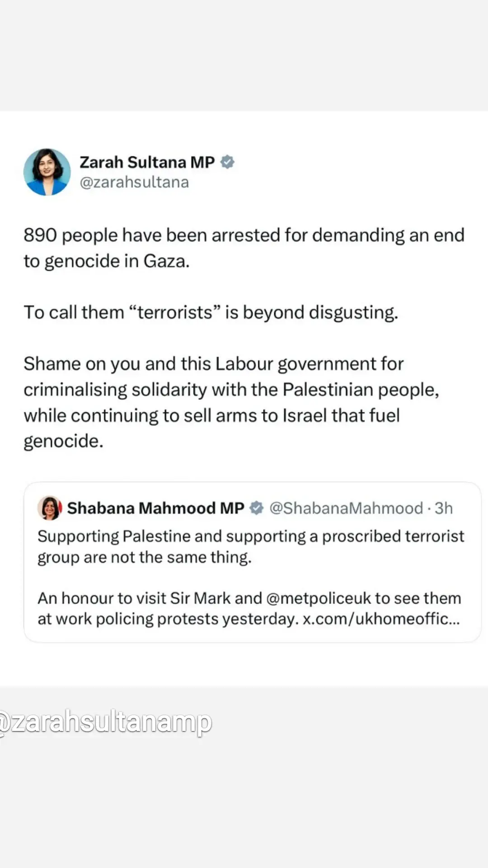The width and height of the screenshot is (488, 868).
Task: Click the 'Shame on you' paragraph
Action: 231,402
